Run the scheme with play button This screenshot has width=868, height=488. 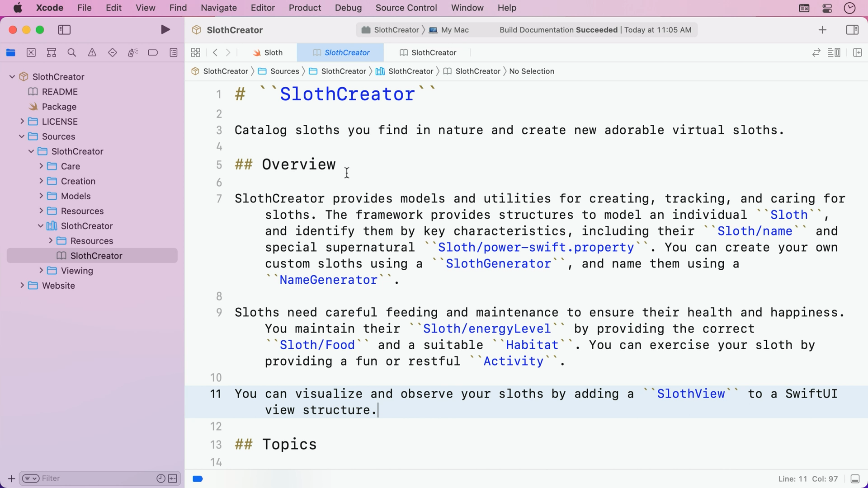pyautogui.click(x=165, y=30)
